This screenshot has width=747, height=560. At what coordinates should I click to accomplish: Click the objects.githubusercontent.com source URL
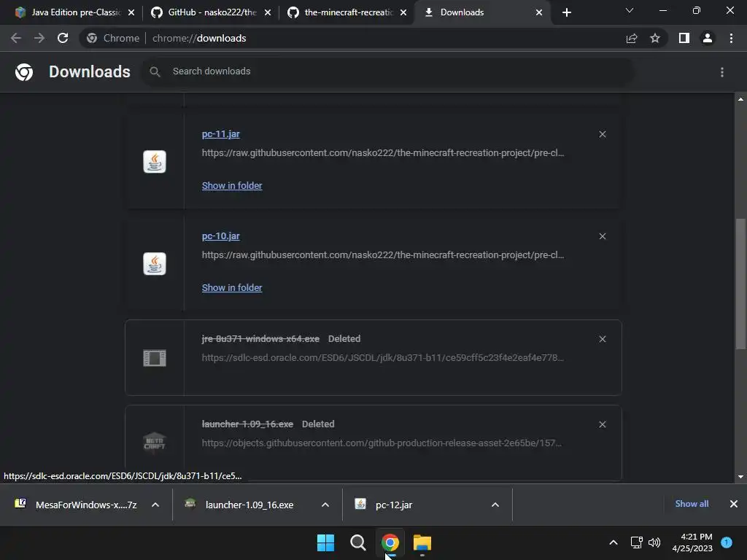point(382,443)
